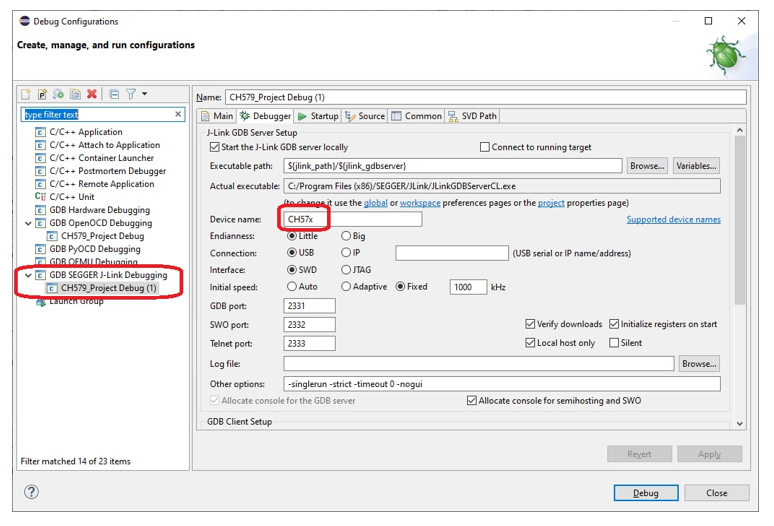Open the Supported device names link
The height and width of the screenshot is (526, 774).
[x=673, y=220]
